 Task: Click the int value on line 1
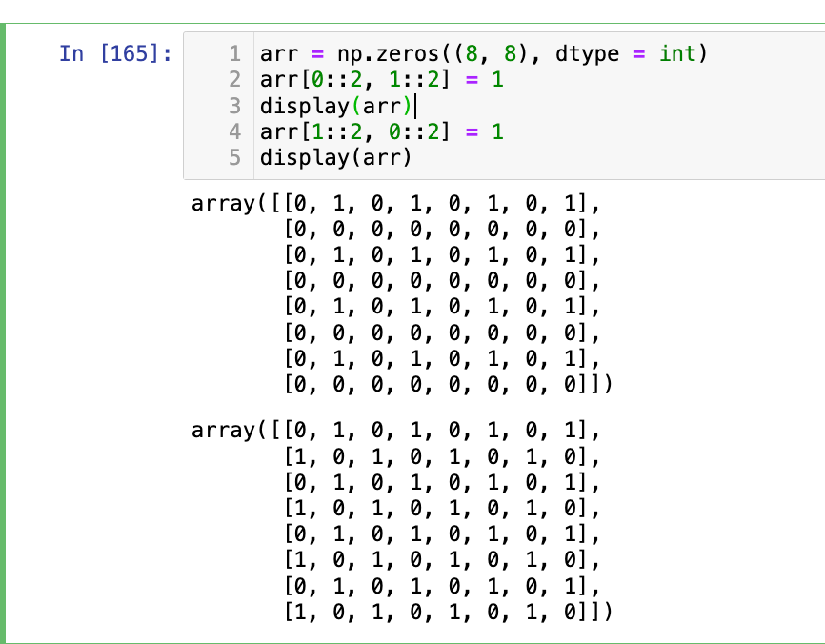point(679,53)
